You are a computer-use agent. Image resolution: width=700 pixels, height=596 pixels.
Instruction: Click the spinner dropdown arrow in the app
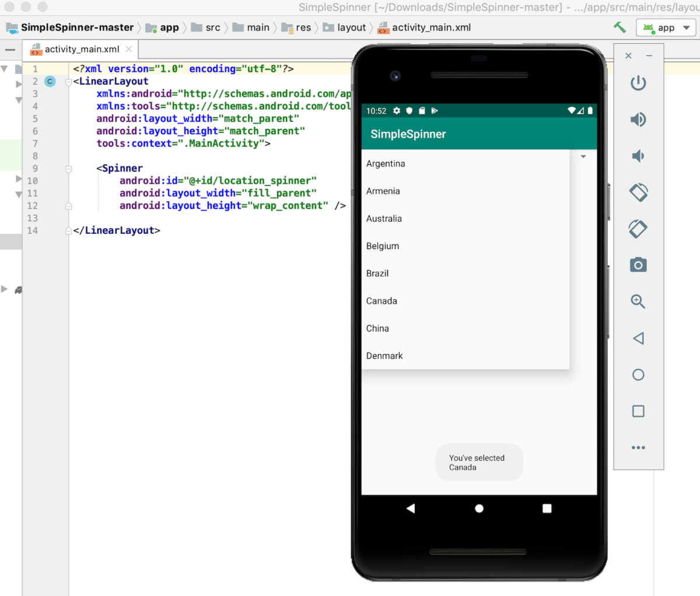click(x=583, y=157)
